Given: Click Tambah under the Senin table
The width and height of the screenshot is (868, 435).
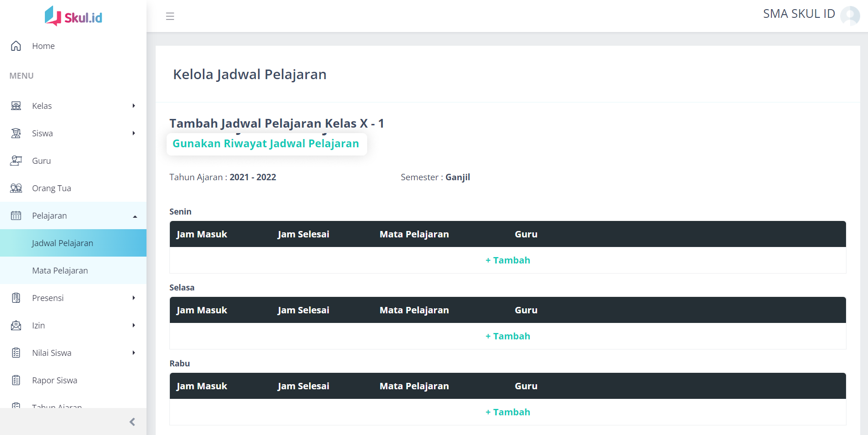Looking at the screenshot, I should (508, 260).
